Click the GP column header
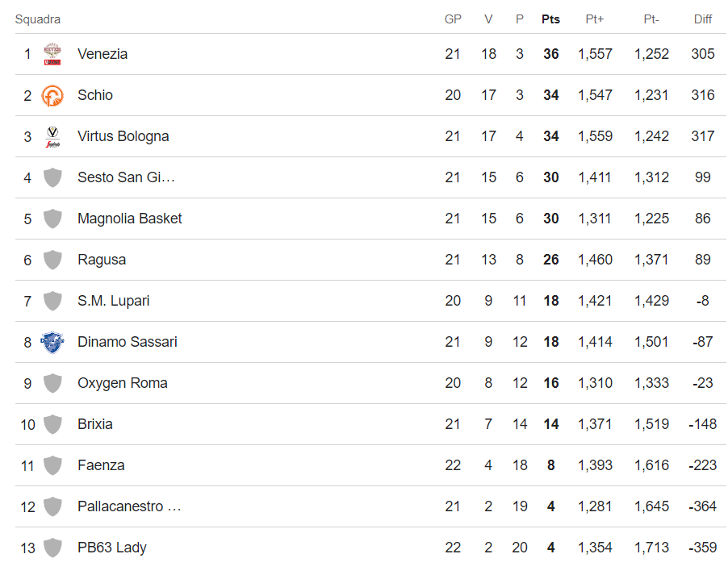Viewport: 728px width, 579px height. pyautogui.click(x=453, y=19)
